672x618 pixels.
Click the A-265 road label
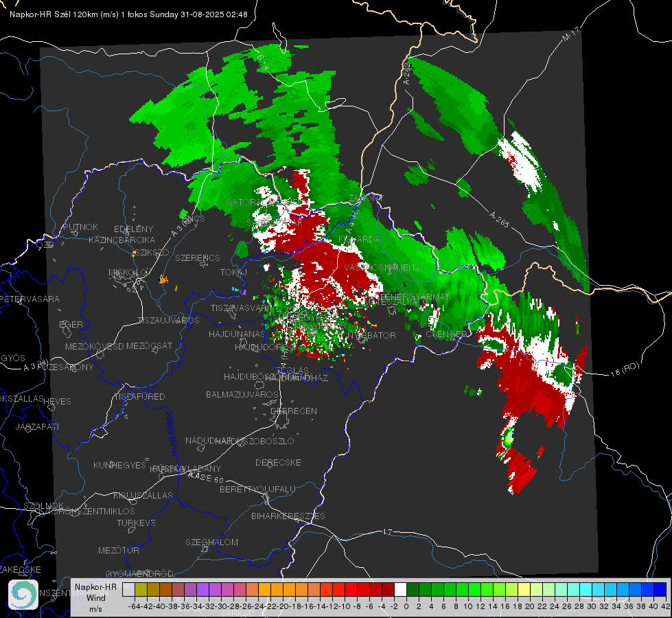[499, 220]
